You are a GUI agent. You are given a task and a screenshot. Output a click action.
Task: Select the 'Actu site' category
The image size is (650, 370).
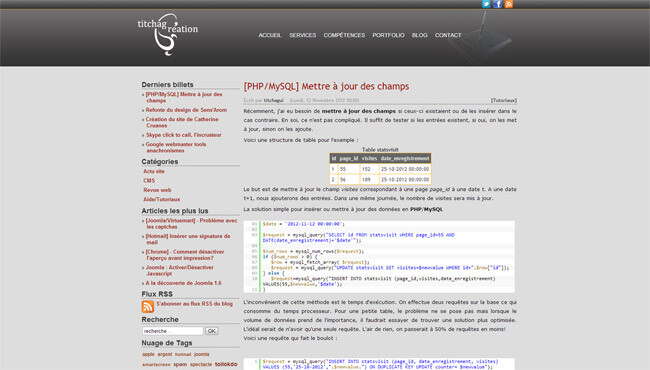154,171
